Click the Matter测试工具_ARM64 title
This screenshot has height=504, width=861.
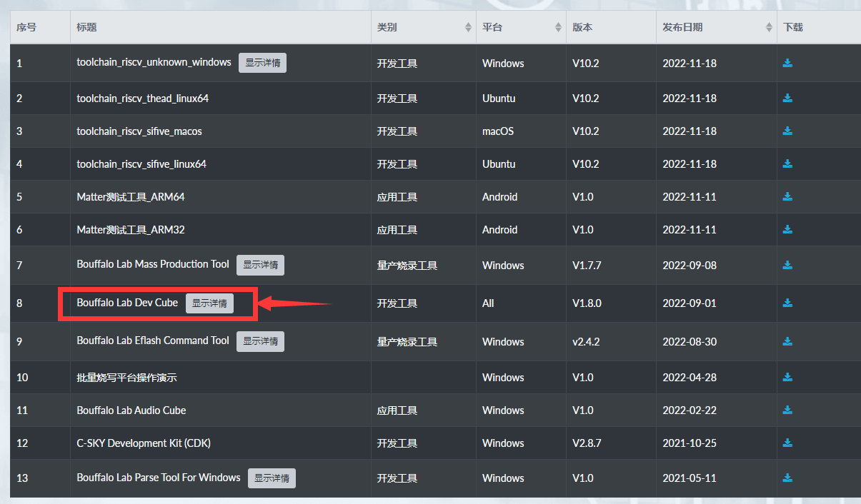click(x=131, y=196)
